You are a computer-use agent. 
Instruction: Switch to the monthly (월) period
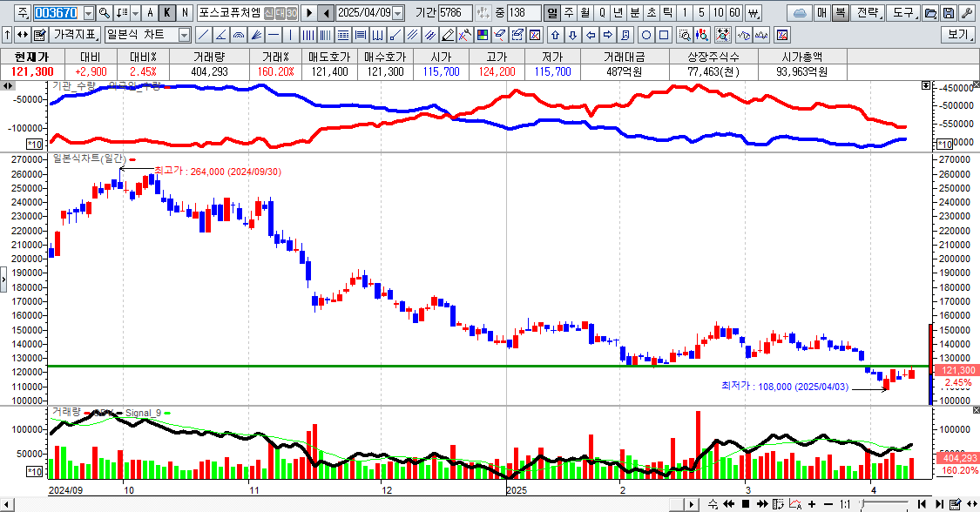(x=585, y=12)
